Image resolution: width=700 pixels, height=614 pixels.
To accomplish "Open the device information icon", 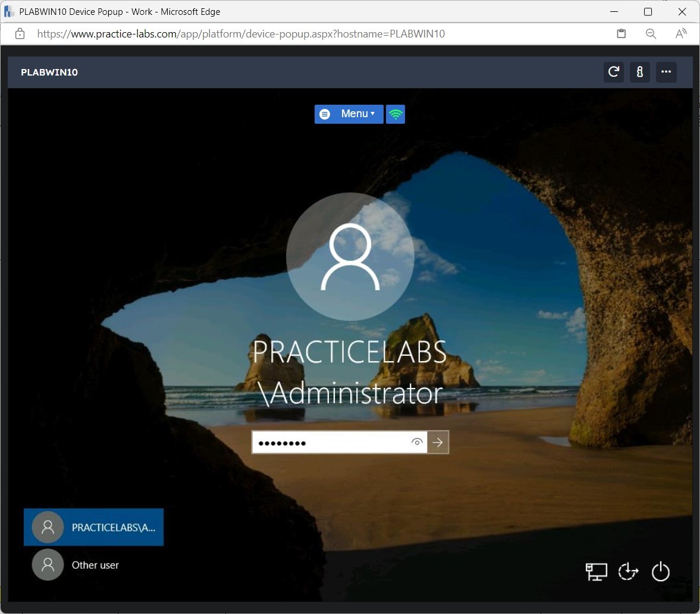I will pyautogui.click(x=640, y=72).
